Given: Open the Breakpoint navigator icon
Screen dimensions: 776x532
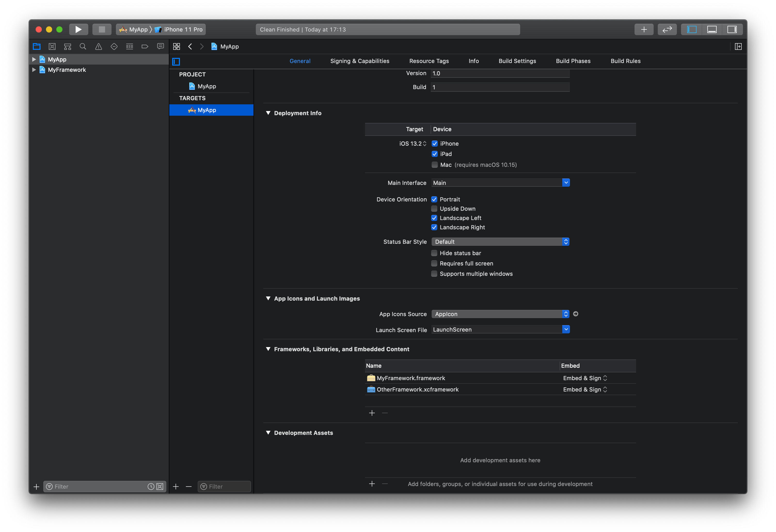Looking at the screenshot, I should 145,46.
